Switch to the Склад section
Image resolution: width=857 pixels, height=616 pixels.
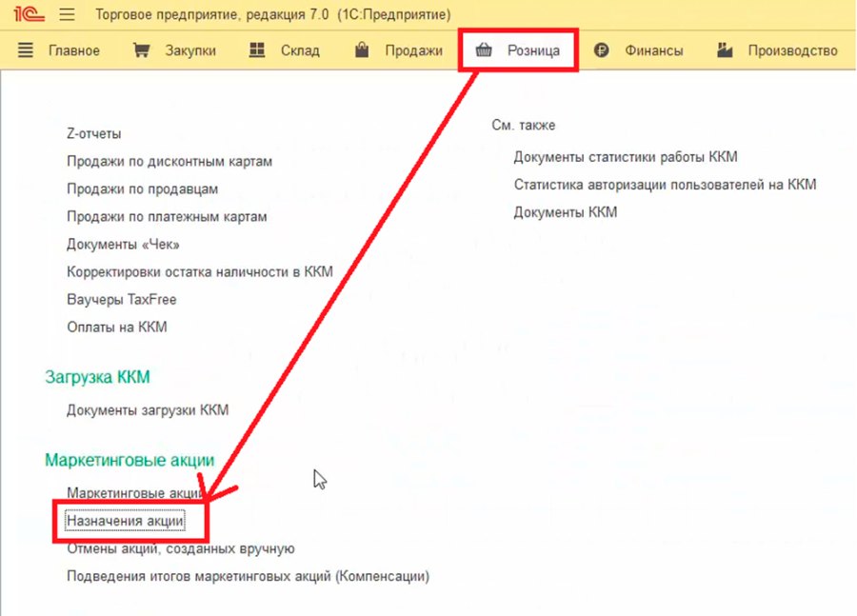pos(300,50)
